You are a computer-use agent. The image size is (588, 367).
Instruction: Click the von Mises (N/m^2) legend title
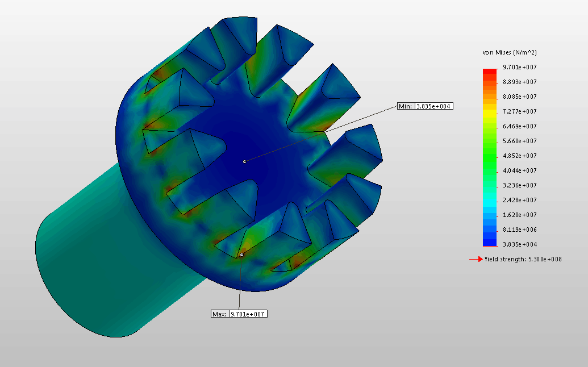(510, 52)
